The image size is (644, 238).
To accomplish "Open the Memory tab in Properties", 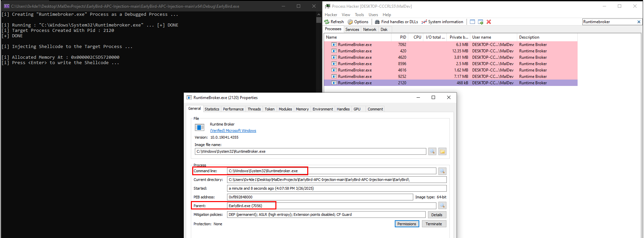I will (302, 109).
